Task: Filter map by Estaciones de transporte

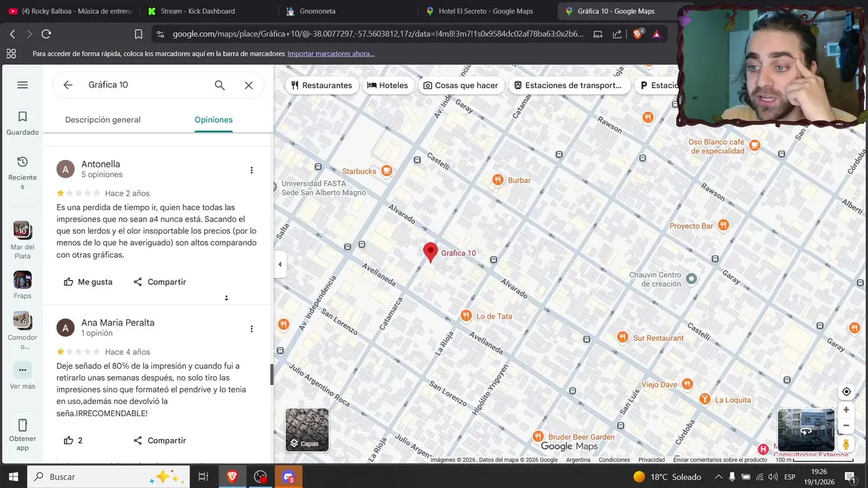Action: click(x=568, y=85)
